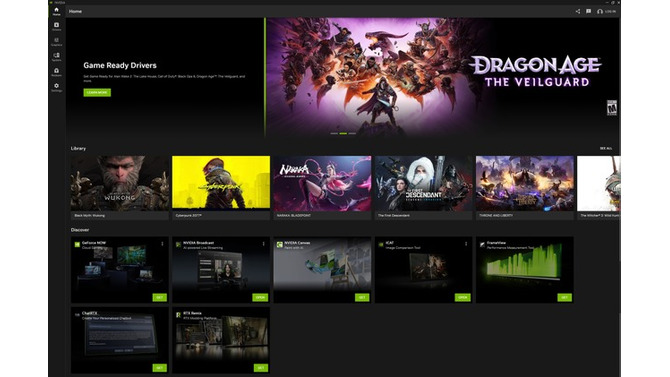Screen dimensions: 670x377
Task: Click Learn More under Game Ready Drivers
Action: tap(97, 92)
